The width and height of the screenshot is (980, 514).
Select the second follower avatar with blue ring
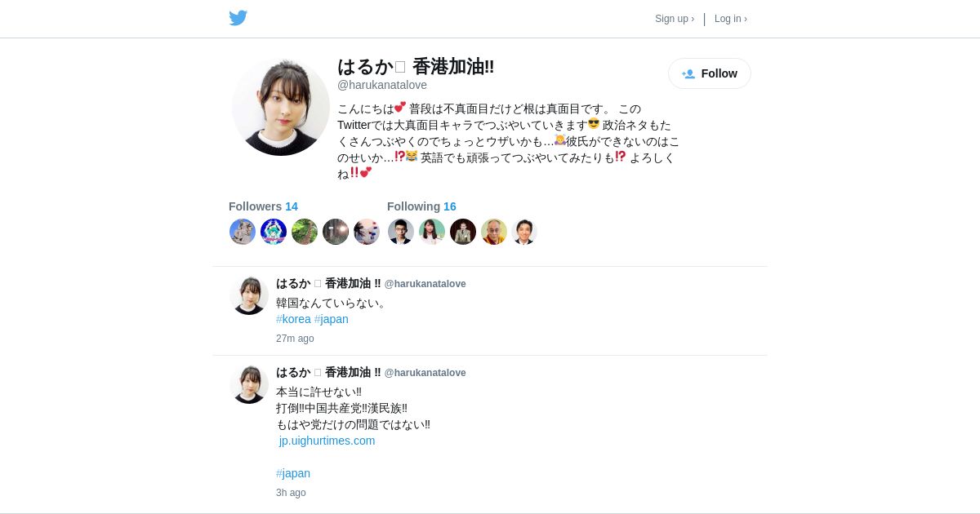click(274, 232)
